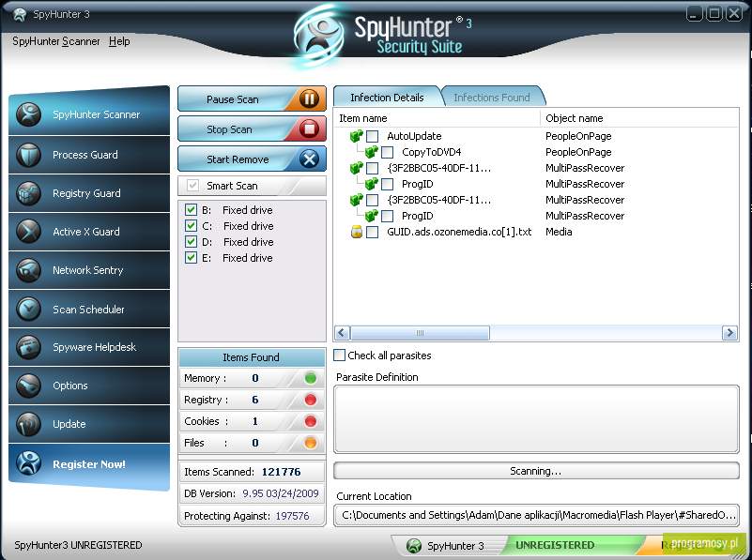752x560 pixels.
Task: Click the Current Location path field
Action: 536,515
